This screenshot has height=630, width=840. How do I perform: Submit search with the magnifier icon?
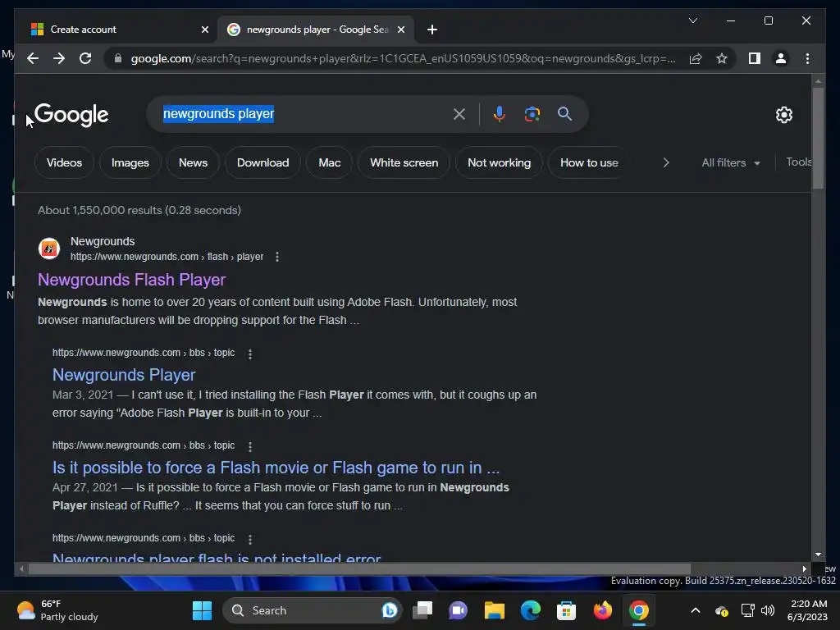(x=564, y=113)
